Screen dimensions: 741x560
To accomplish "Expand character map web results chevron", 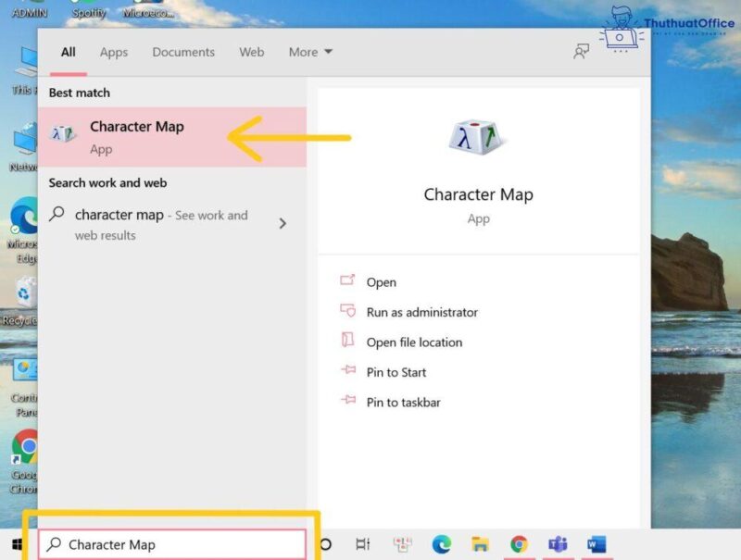I will (x=283, y=223).
